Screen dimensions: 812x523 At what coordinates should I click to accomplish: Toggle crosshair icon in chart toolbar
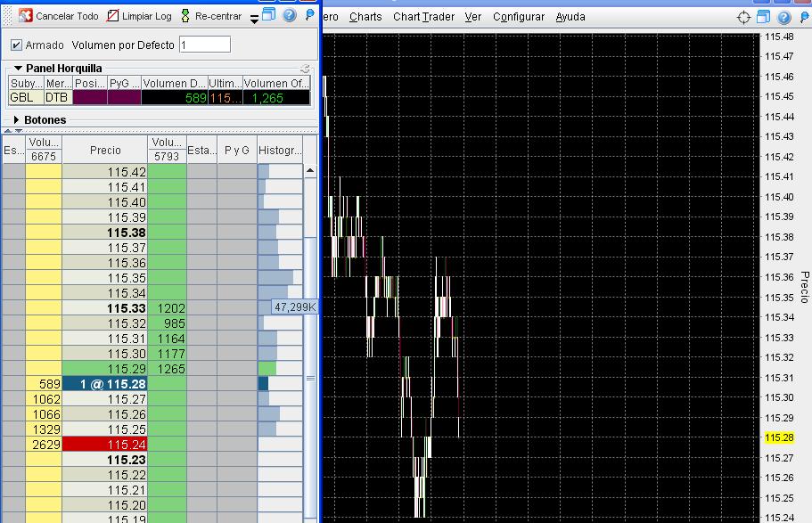(x=743, y=17)
